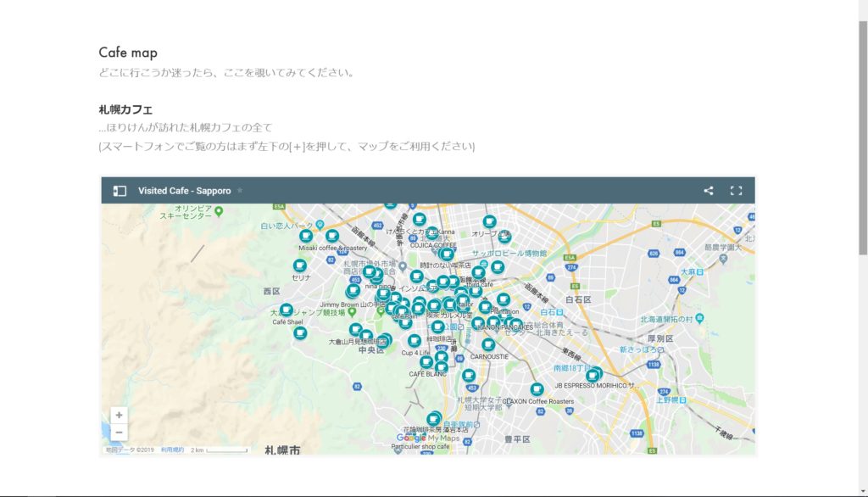Click 白い恋人パーク place pin

pyautogui.click(x=320, y=225)
